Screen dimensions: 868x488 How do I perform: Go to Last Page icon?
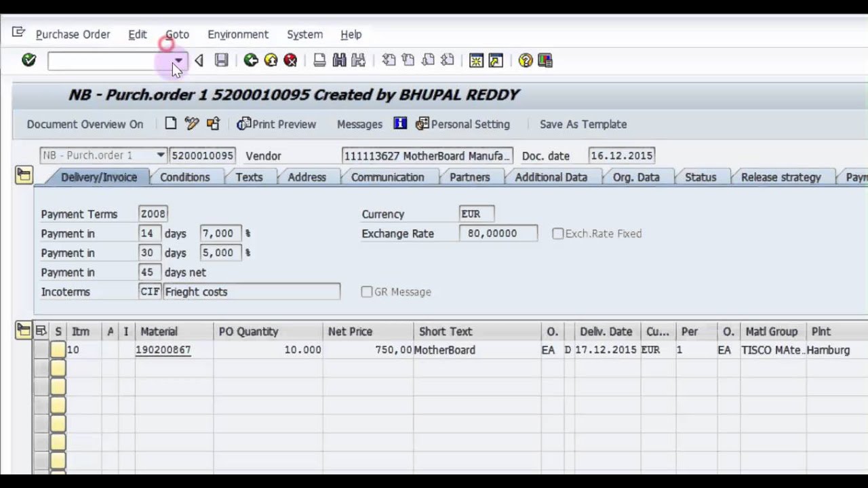click(448, 60)
